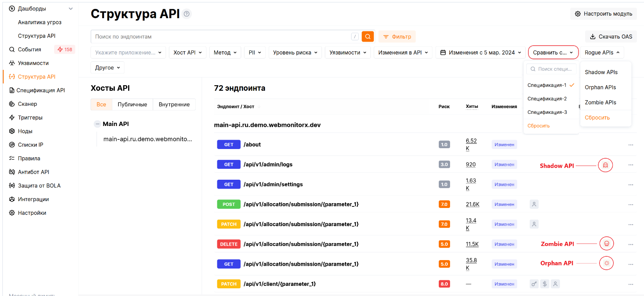Collapse the Дашборды sidebar section
The height and width of the screenshot is (296, 644).
pyautogui.click(x=71, y=8)
